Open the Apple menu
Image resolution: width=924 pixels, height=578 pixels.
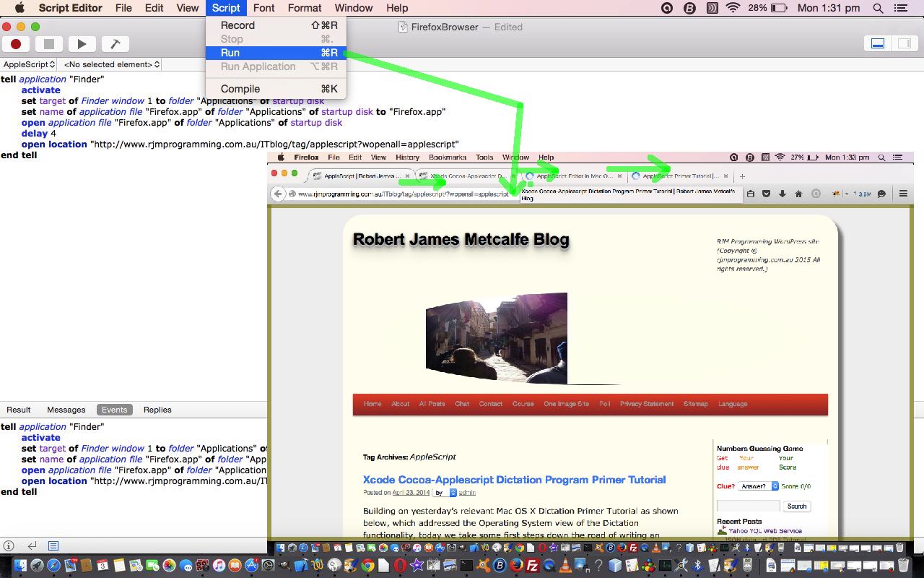click(19, 8)
